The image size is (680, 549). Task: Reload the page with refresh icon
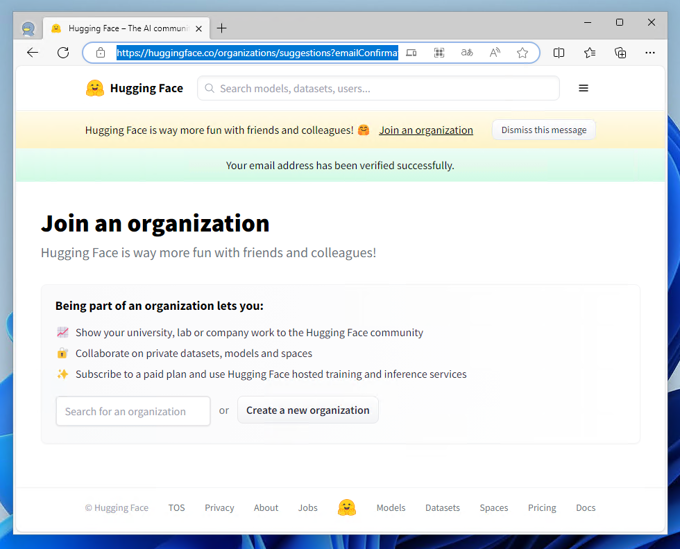tap(63, 53)
